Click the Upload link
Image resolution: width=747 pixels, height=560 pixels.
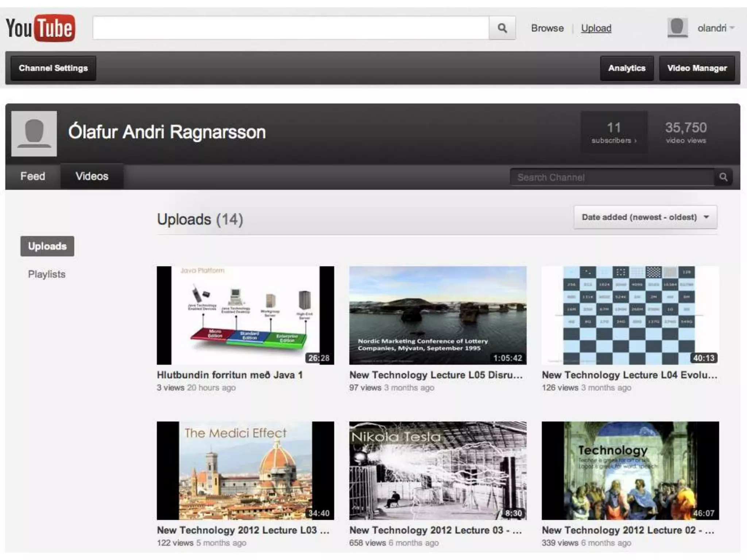[x=596, y=28]
